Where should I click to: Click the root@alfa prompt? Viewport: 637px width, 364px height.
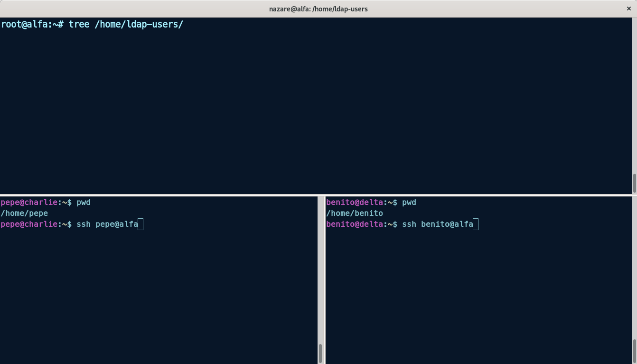click(x=32, y=24)
